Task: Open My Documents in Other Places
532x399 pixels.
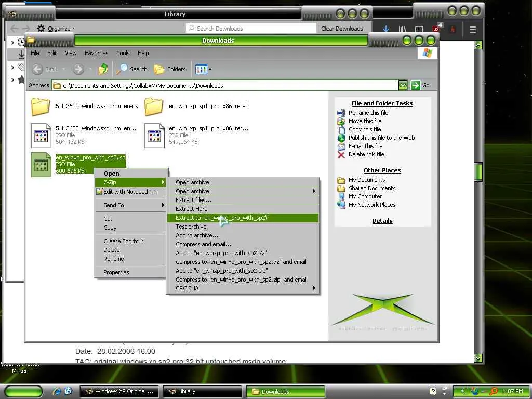Action: 366,180
